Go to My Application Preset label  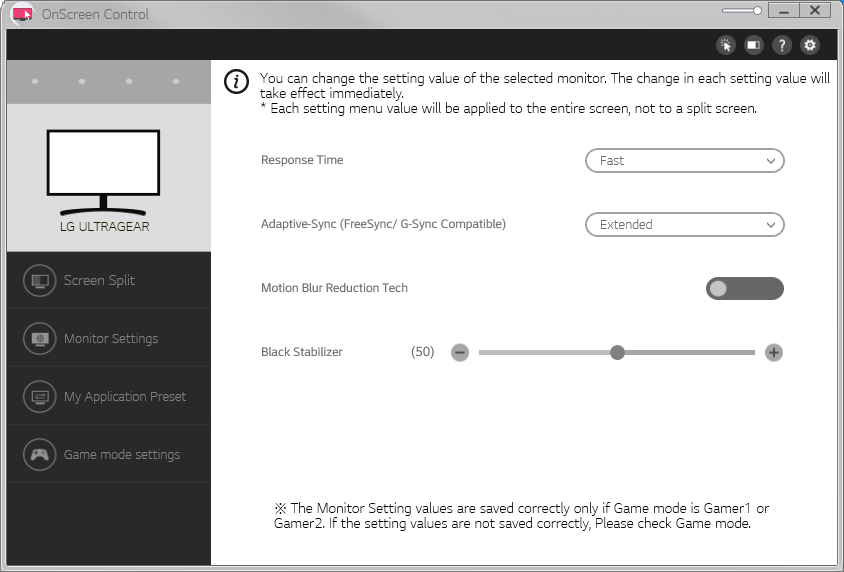click(x=125, y=397)
